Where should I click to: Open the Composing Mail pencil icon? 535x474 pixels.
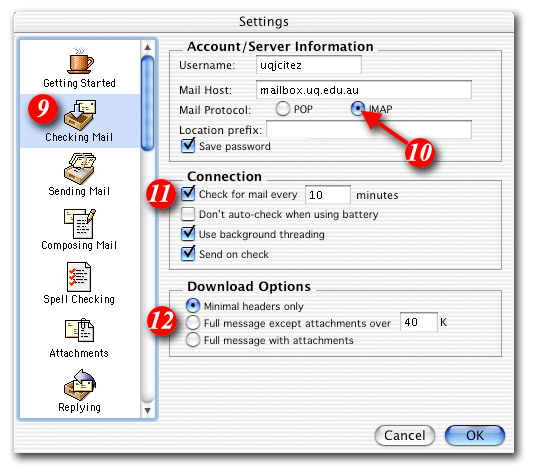(x=80, y=224)
